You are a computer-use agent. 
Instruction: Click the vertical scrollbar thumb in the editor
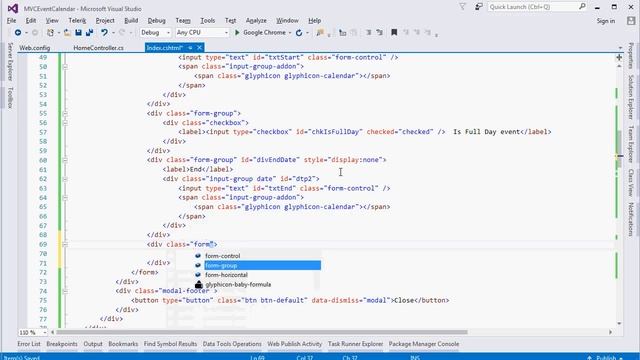620,149
